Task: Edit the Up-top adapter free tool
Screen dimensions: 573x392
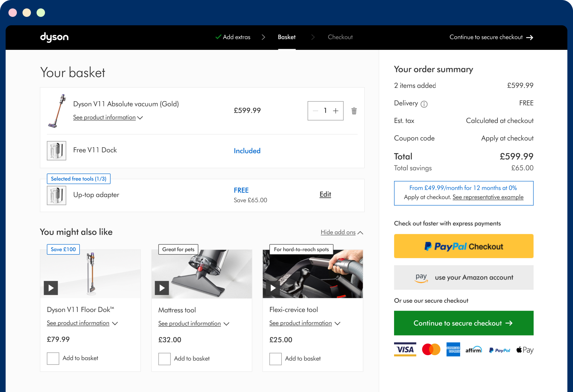Action: [325, 195]
